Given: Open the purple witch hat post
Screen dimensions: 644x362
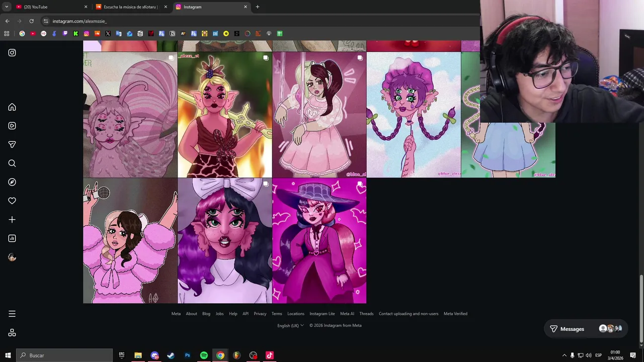Looking at the screenshot, I should pos(319,241).
